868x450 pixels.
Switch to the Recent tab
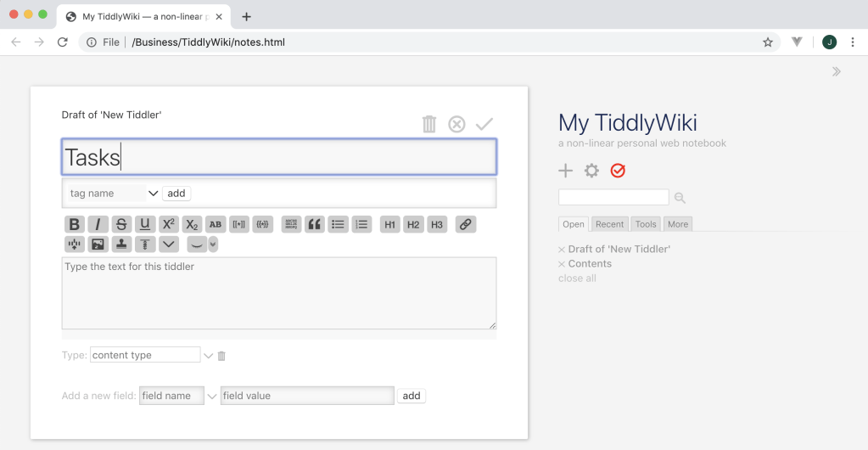pos(609,224)
